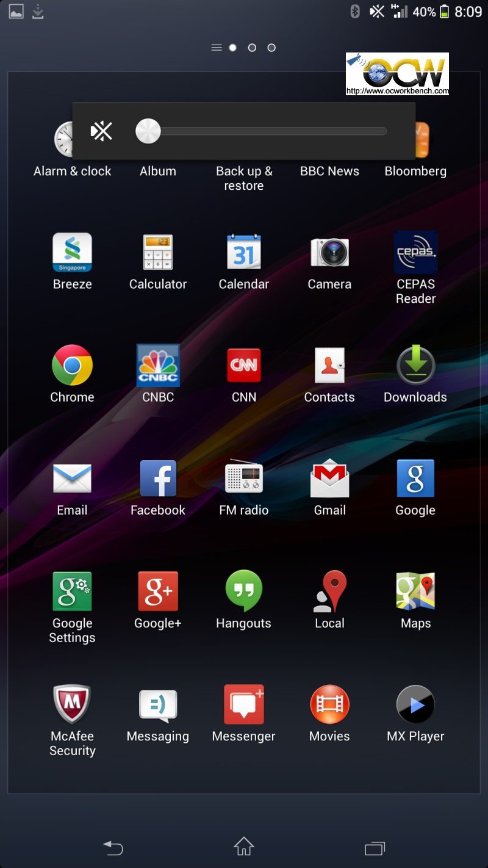Open the Downloads app
The width and height of the screenshot is (488, 868).
[x=415, y=365]
